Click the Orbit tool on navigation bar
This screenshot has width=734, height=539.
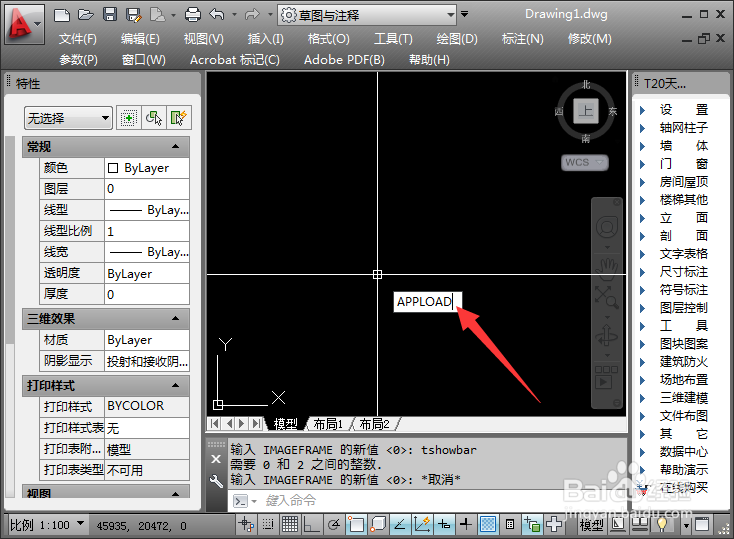[x=607, y=336]
